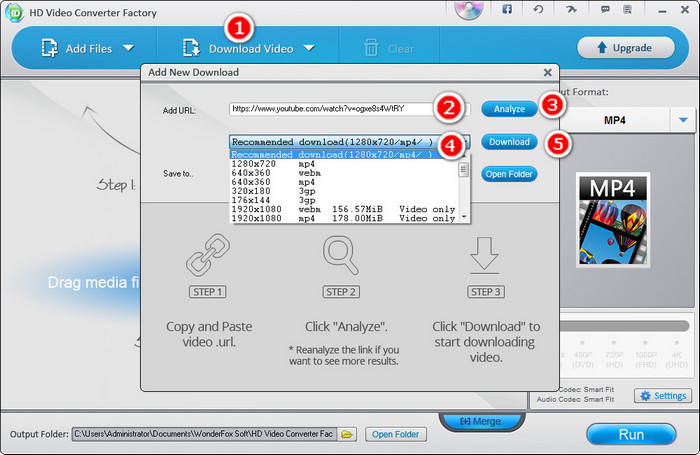Click Open Folder button in dialog

pos(509,174)
